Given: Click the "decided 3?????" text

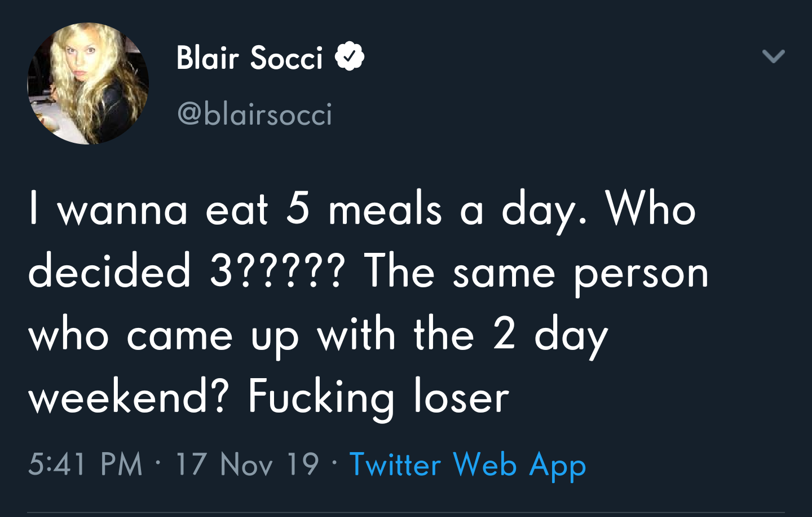Looking at the screenshot, I should [186, 271].
